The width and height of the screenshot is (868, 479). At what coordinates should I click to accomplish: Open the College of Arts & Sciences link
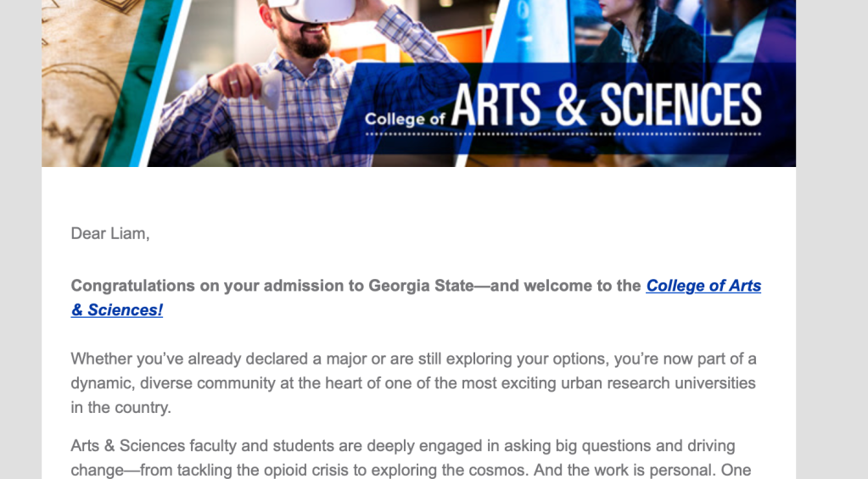(x=703, y=286)
